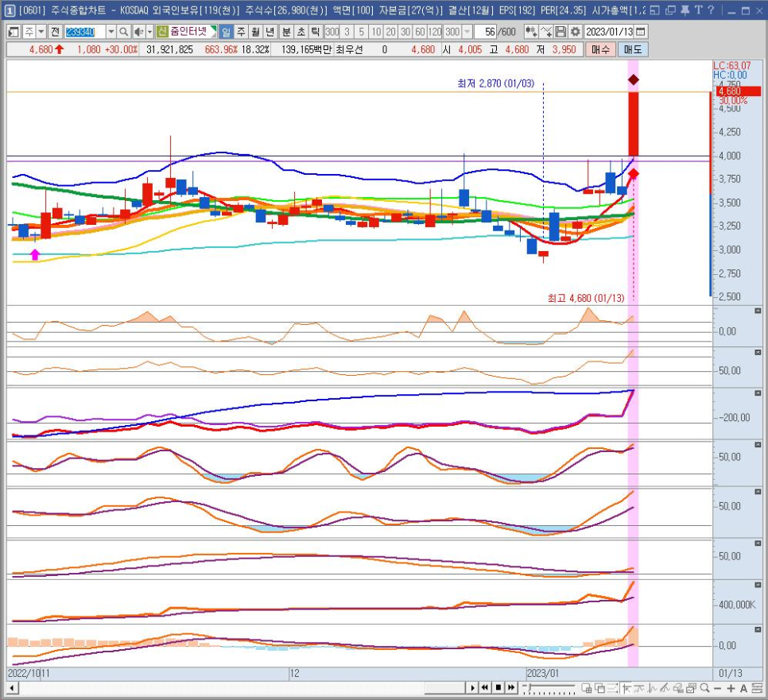Click the play button in bottom playback bar
768x700 pixels.
coord(472,688)
